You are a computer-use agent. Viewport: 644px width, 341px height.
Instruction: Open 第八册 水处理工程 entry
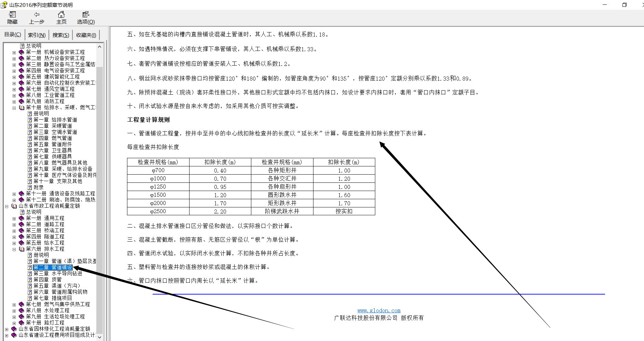click(x=48, y=310)
